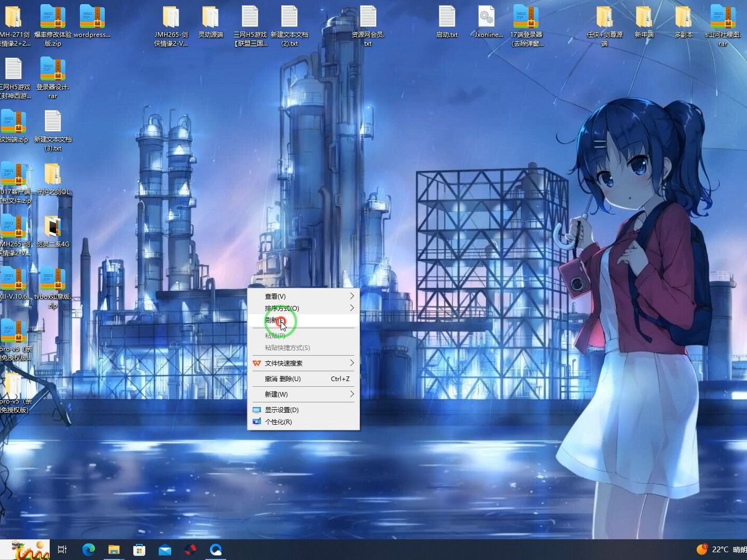The width and height of the screenshot is (747, 560).
Task: Open File Explorer from the taskbar
Action: (114, 550)
